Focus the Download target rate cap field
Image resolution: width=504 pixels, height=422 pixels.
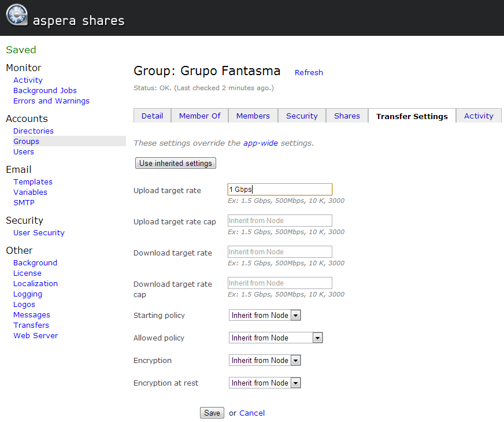tap(280, 283)
